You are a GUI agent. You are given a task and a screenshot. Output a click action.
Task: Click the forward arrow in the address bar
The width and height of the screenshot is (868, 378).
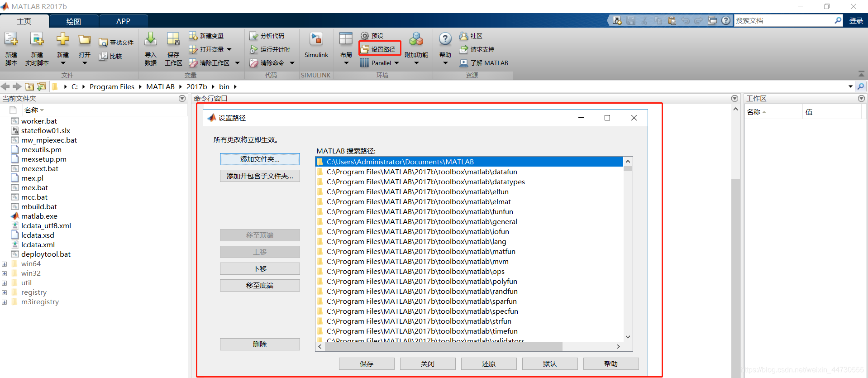[x=17, y=86]
